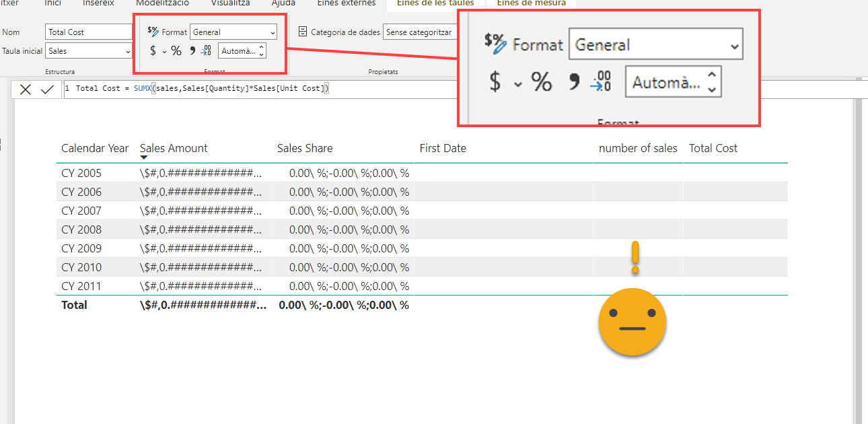The height and width of the screenshot is (424, 868).
Task: Click the sort arrow under Sales Amount
Action: point(144,157)
